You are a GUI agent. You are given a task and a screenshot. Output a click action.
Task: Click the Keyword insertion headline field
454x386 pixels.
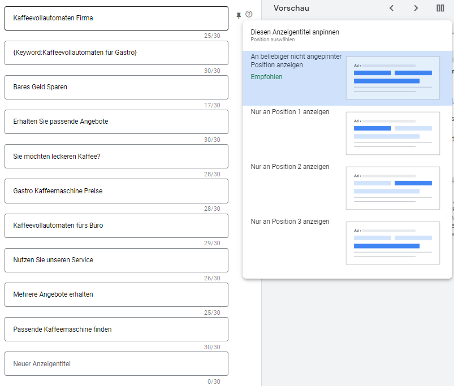[x=116, y=53]
